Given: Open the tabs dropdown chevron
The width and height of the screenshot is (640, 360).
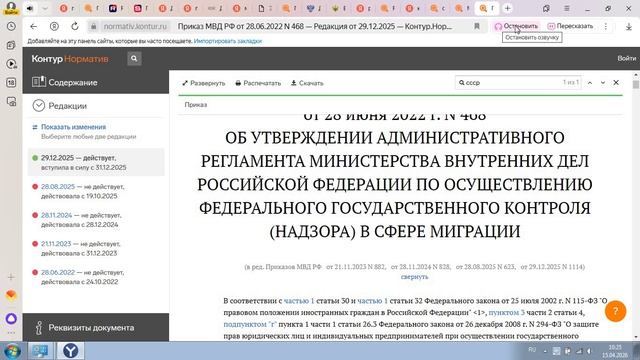Looking at the screenshot, I should [45, 8].
